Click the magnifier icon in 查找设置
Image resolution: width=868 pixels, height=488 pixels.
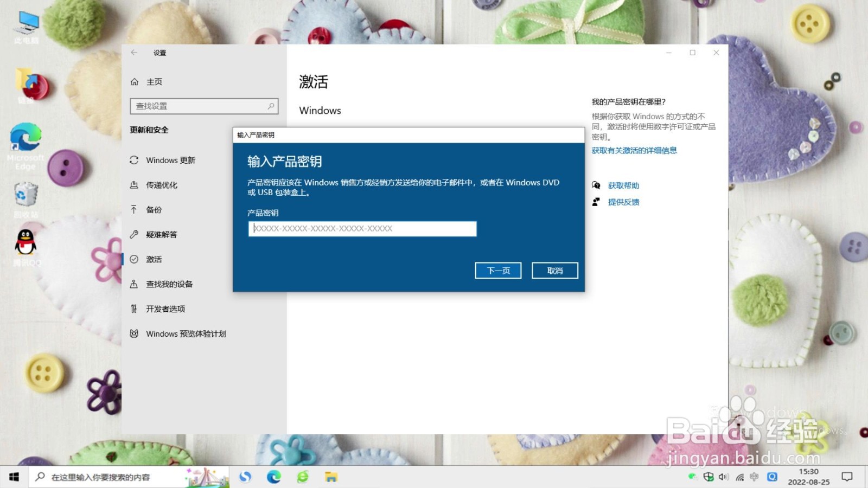(271, 106)
